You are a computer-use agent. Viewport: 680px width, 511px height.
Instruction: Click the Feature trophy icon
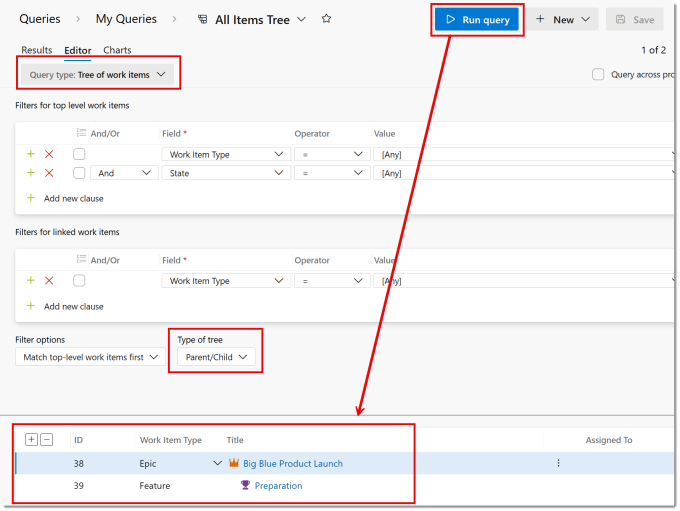click(245, 485)
